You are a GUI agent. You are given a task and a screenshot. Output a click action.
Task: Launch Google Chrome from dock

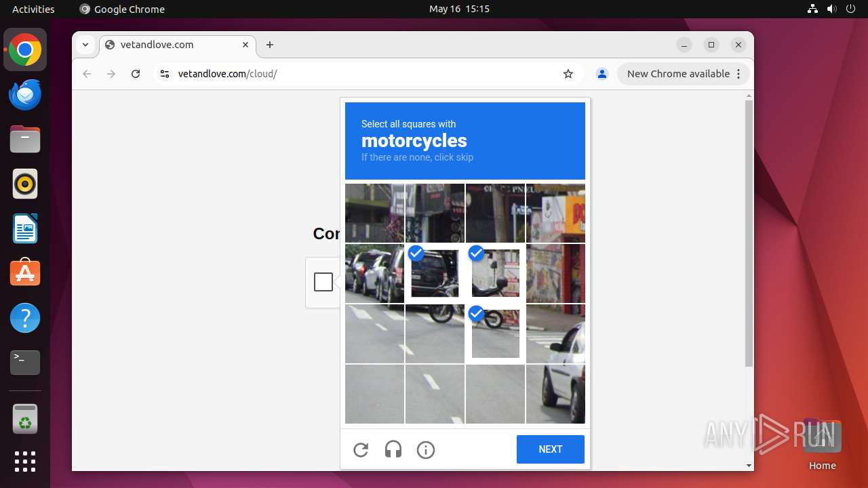pyautogui.click(x=25, y=50)
